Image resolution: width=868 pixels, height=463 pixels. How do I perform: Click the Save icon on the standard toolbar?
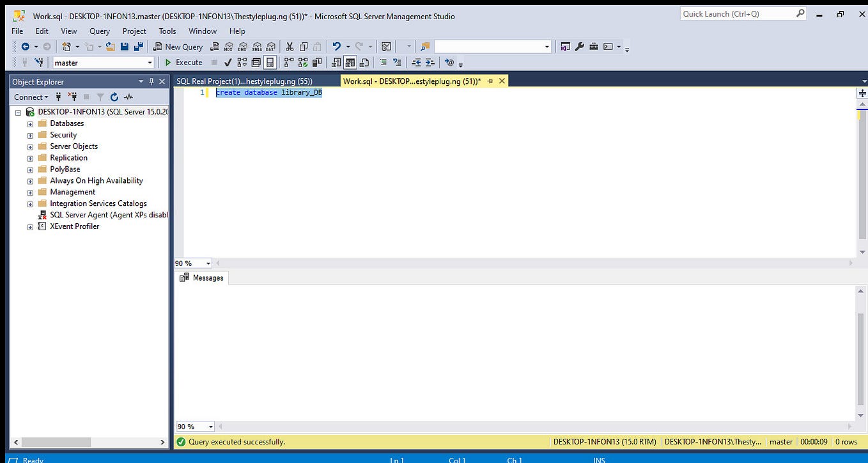point(124,46)
